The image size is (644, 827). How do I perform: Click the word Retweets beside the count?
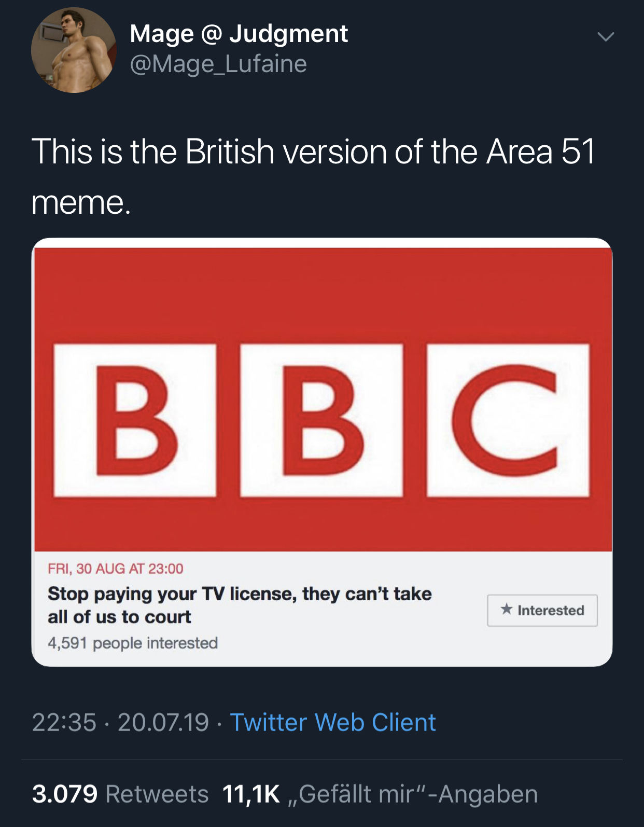[157, 794]
